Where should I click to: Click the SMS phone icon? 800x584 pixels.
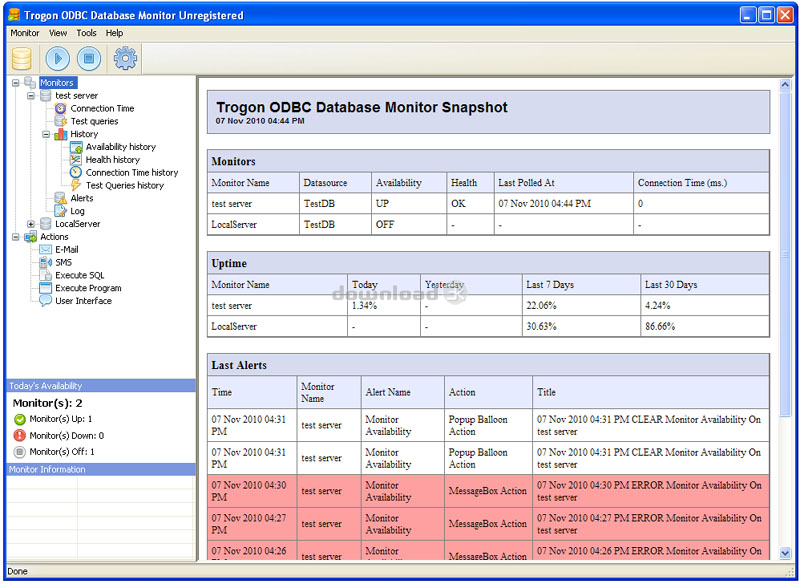click(x=45, y=262)
